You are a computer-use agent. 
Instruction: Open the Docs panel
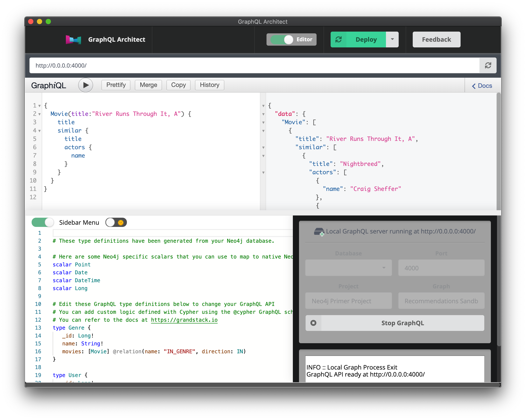(x=485, y=86)
